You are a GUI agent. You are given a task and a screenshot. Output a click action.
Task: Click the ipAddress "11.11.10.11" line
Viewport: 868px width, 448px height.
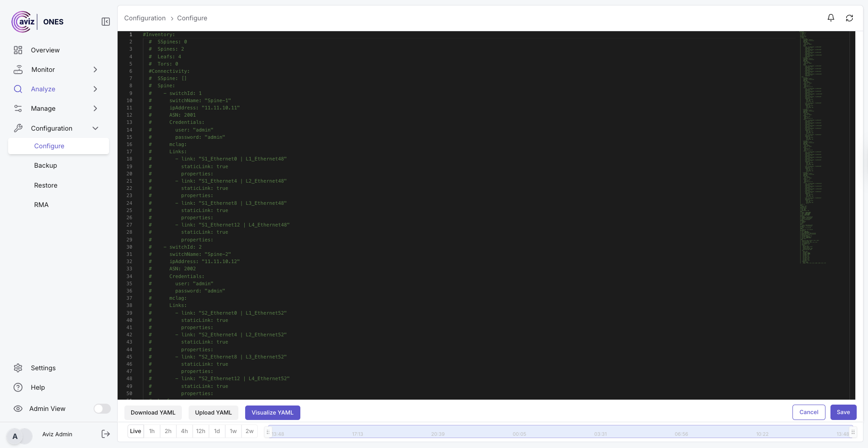coord(204,108)
